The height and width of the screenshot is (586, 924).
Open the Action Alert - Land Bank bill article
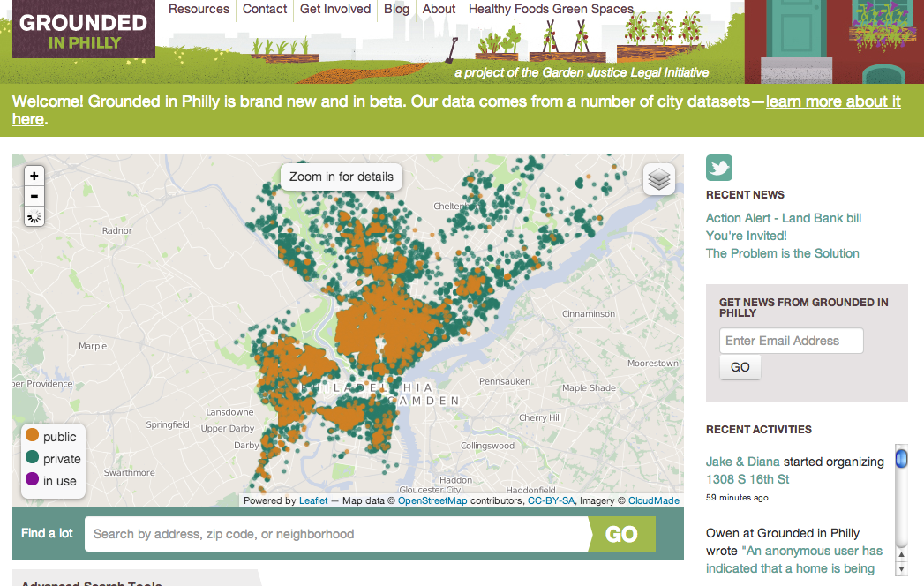[784, 218]
